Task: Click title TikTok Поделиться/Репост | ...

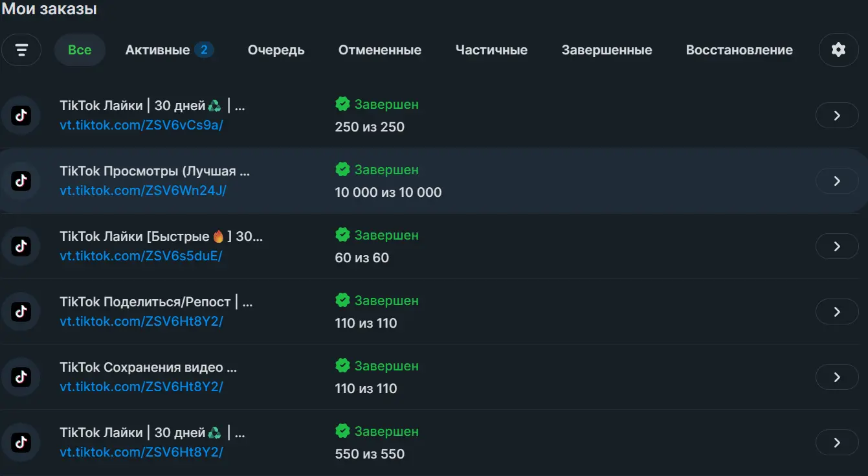Action: coord(156,302)
